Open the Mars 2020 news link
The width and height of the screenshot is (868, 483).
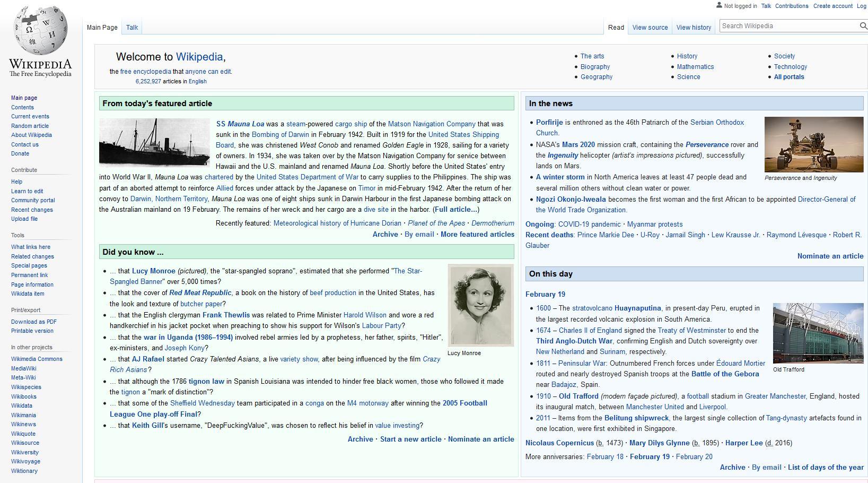point(578,145)
